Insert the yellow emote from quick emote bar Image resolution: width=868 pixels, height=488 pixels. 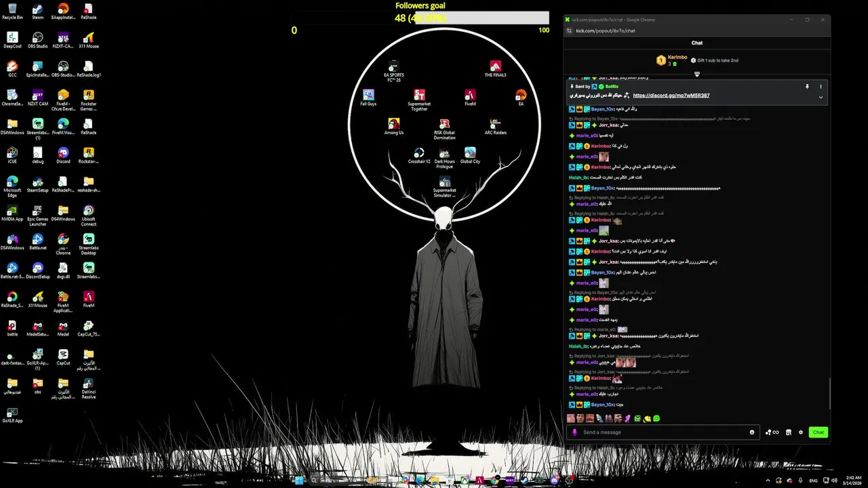coord(647,419)
